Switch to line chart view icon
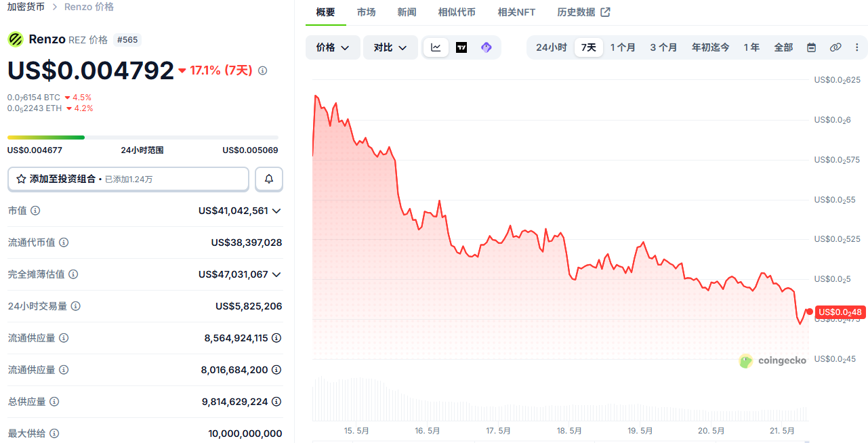Viewport: 868px width, 443px height. point(436,47)
